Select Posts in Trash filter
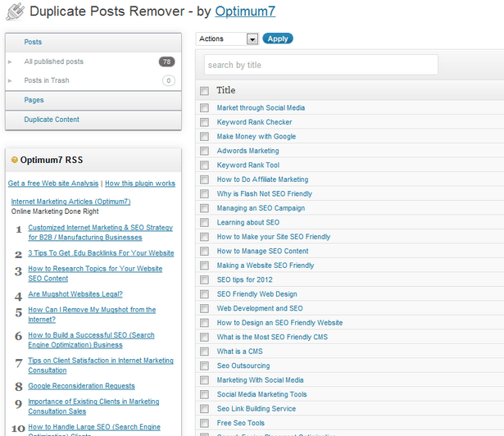The width and height of the screenshot is (504, 436). coord(47,80)
